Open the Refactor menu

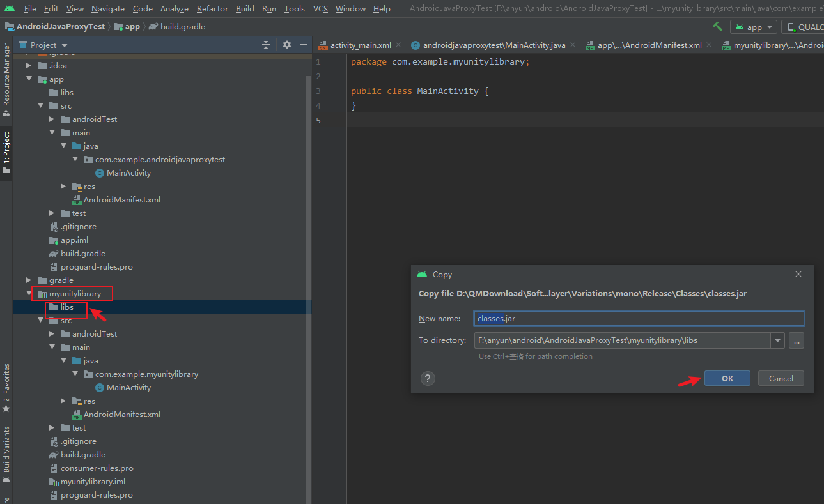[x=212, y=8]
